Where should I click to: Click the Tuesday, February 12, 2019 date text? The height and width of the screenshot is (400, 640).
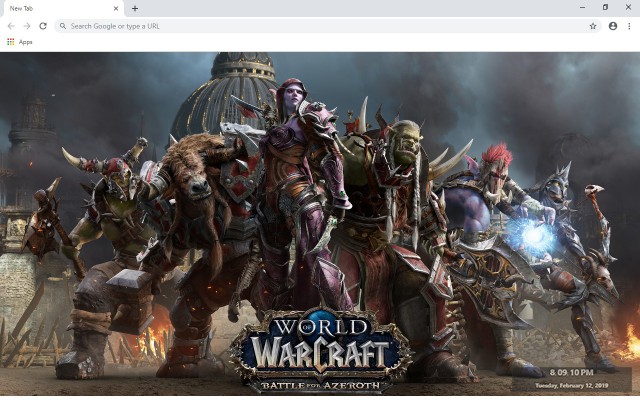click(x=571, y=385)
